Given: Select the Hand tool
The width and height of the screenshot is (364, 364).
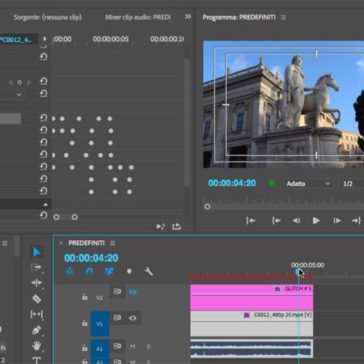Looking at the screenshot, I should click(x=36, y=346).
